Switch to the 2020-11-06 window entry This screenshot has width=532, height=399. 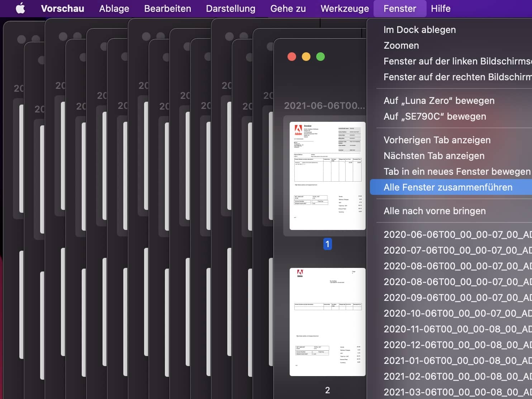pos(451,329)
